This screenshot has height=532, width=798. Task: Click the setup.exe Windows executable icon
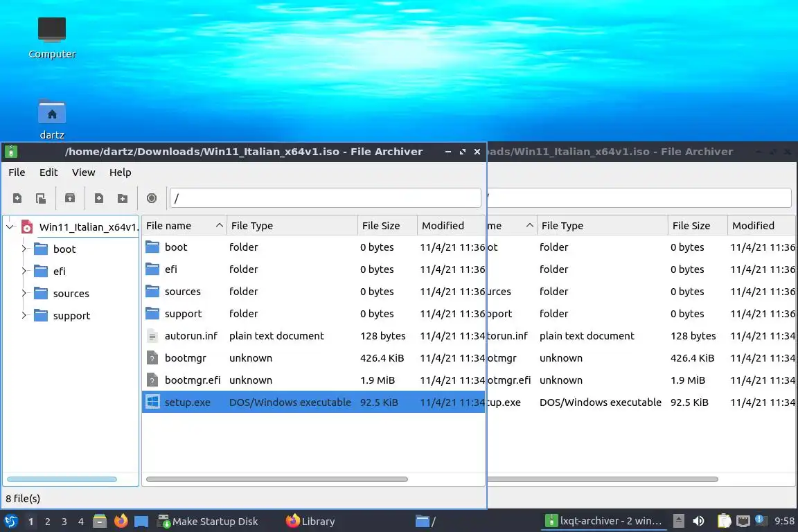(x=152, y=402)
